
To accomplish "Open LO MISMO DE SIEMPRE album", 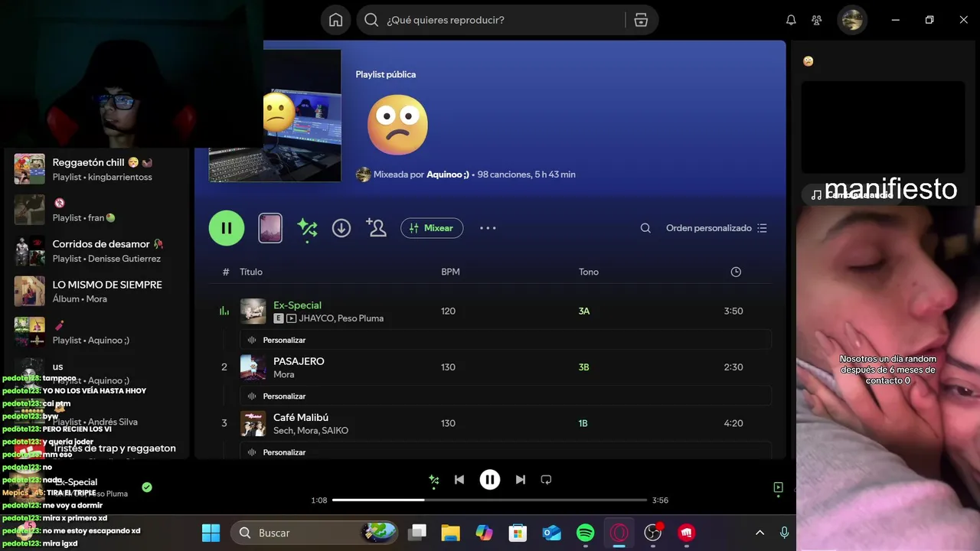I will [98, 292].
